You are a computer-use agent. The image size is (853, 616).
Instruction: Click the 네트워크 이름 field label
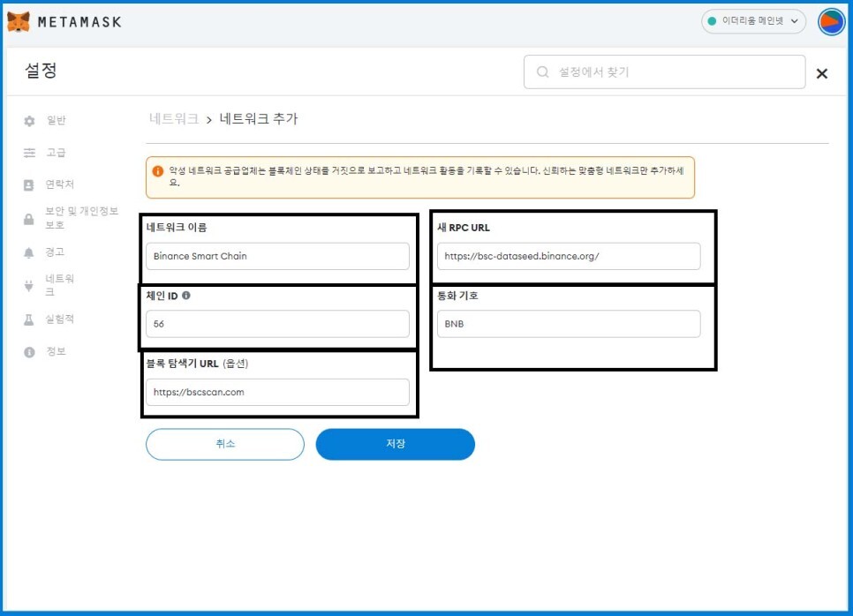[177, 228]
